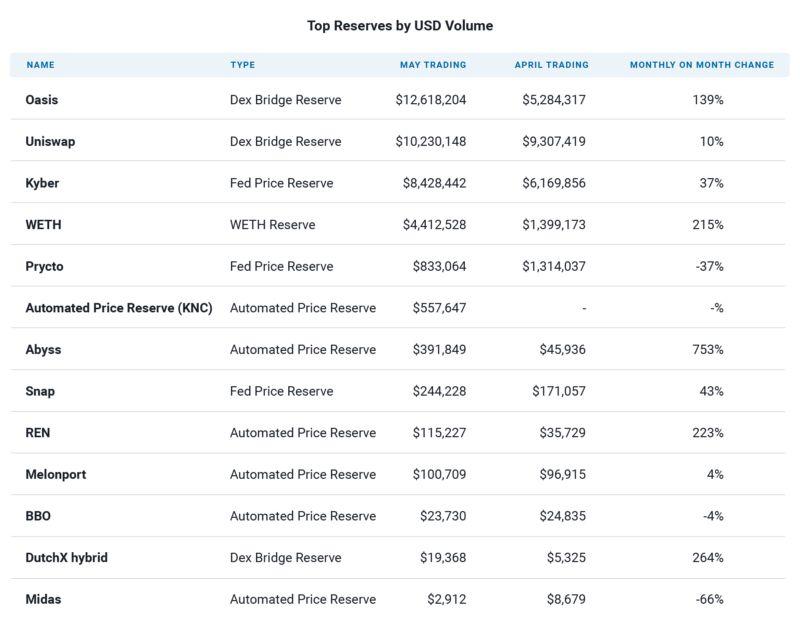The width and height of the screenshot is (800, 630).
Task: Click DutchX hybrid May value $19,368
Action: click(x=443, y=558)
